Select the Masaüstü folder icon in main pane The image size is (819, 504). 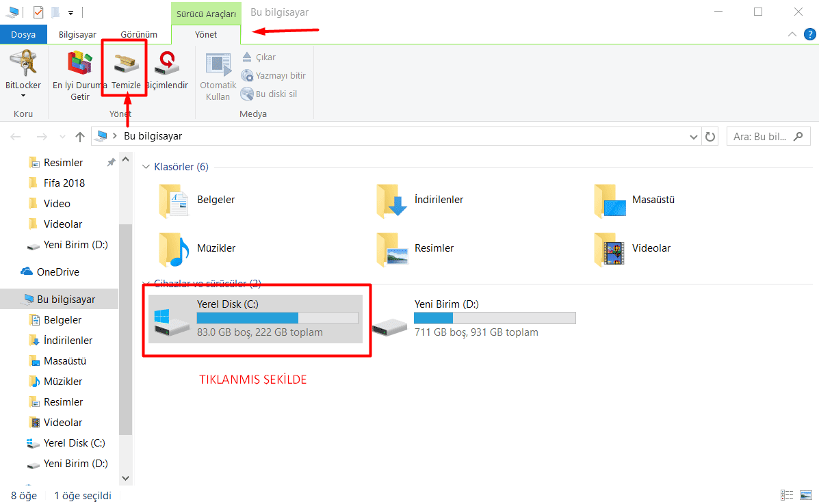coord(610,200)
